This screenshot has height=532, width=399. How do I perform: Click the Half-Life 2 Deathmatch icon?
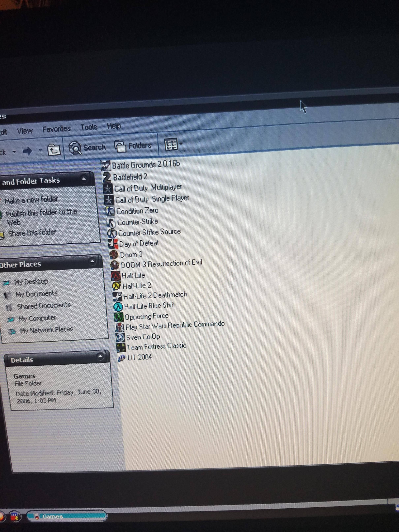click(x=117, y=296)
